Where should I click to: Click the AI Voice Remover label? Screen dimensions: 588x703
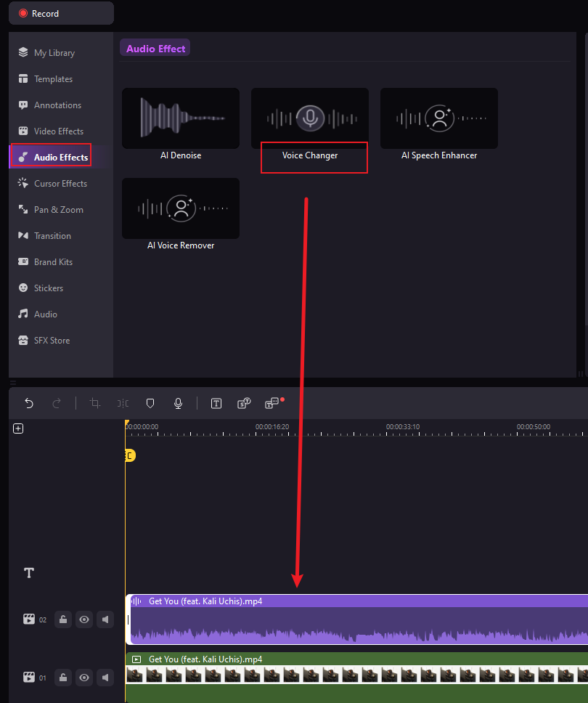point(181,245)
